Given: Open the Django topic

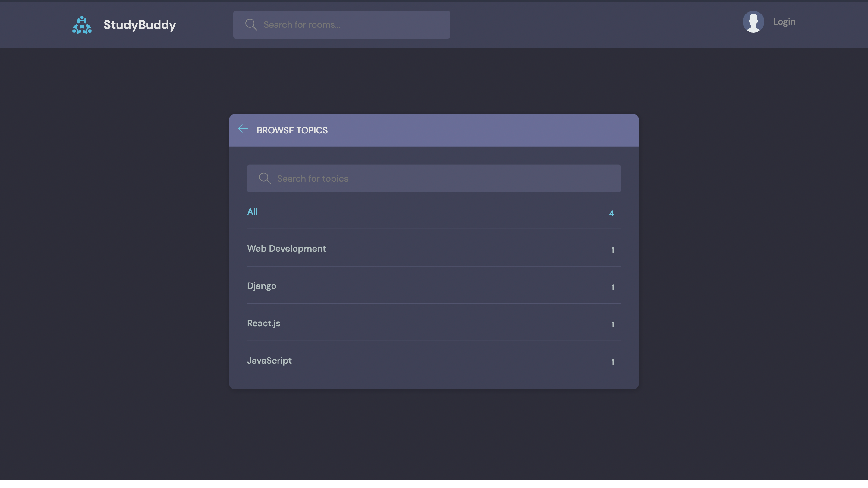Looking at the screenshot, I should point(262,286).
